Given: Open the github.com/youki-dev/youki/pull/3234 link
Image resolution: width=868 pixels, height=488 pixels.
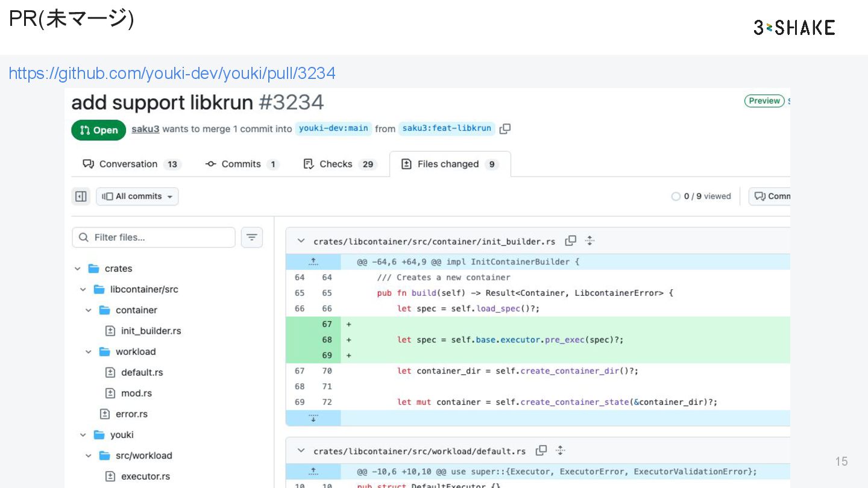Looking at the screenshot, I should point(172,74).
